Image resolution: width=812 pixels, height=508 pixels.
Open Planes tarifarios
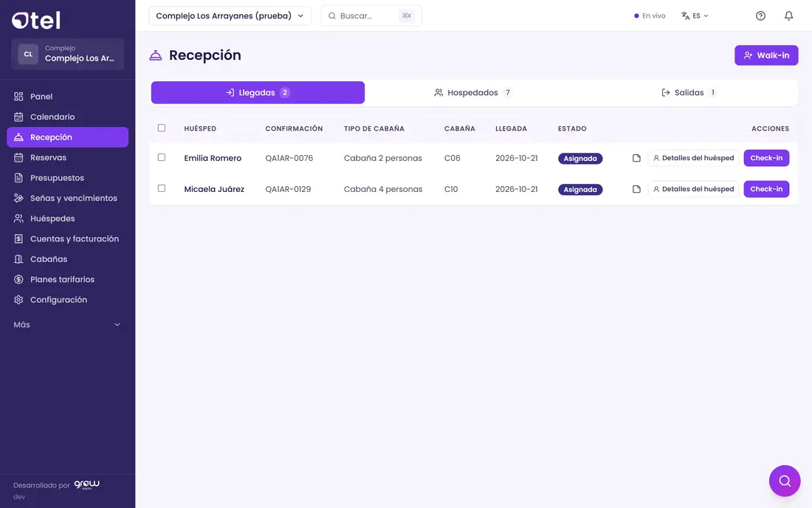point(67,279)
